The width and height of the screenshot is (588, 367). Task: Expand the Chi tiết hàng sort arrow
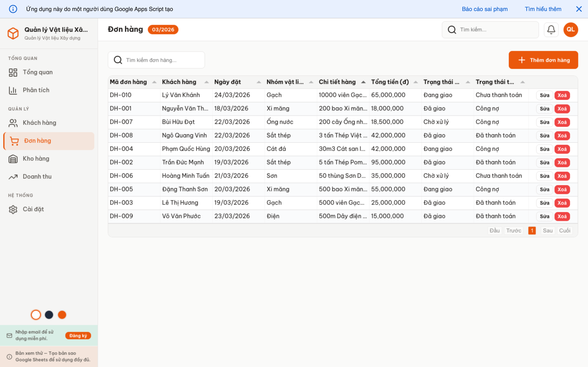point(363,82)
